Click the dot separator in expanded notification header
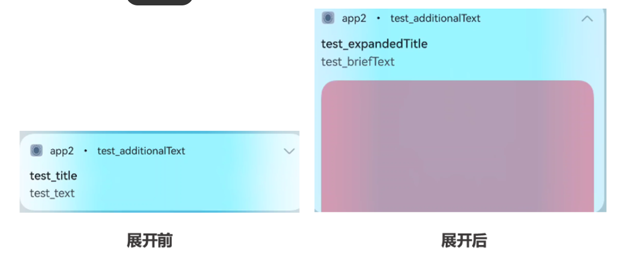 point(378,18)
